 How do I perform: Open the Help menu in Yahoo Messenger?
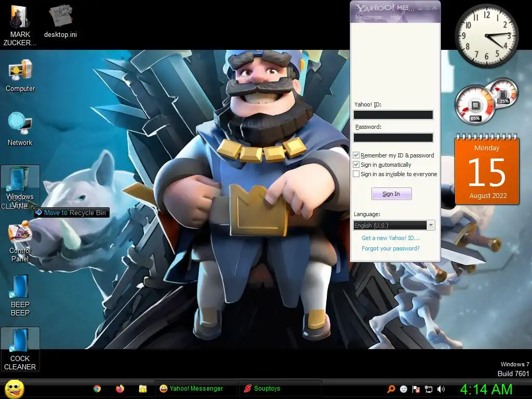pyautogui.click(x=396, y=17)
